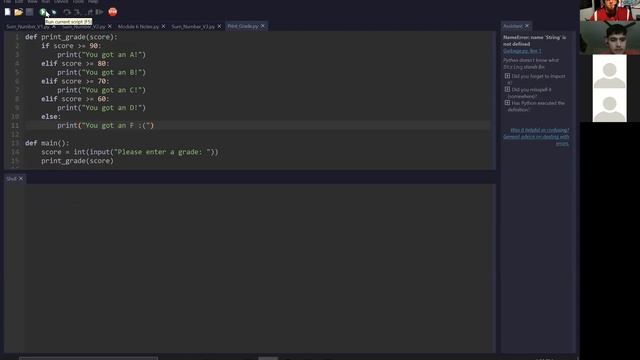Close the Shell panel
Image resolution: width=640 pixels, height=360 pixels.
pos(21,179)
